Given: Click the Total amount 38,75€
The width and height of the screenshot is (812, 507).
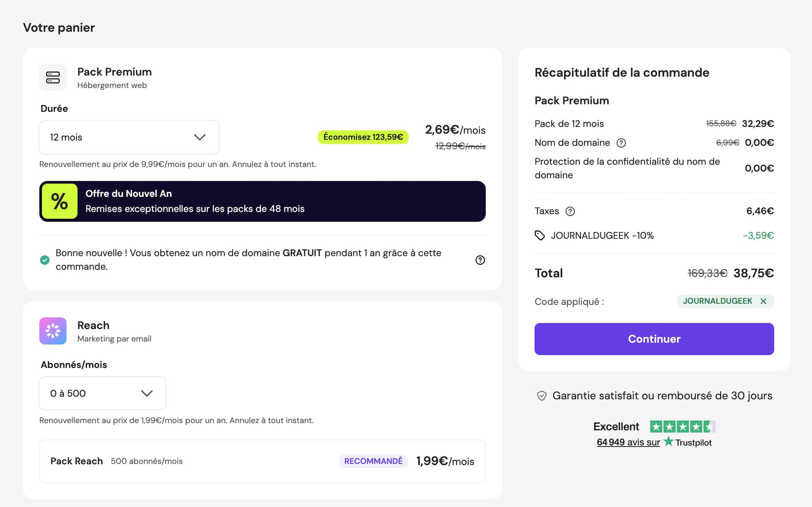Looking at the screenshot, I should tap(753, 273).
